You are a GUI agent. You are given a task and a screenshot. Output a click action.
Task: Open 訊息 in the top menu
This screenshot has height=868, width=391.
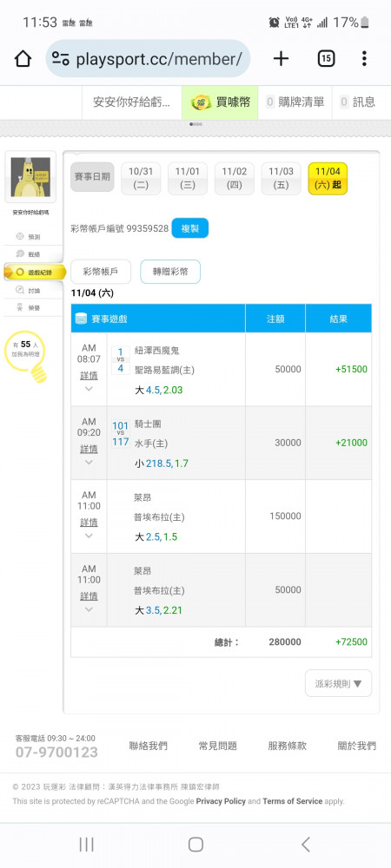359,102
